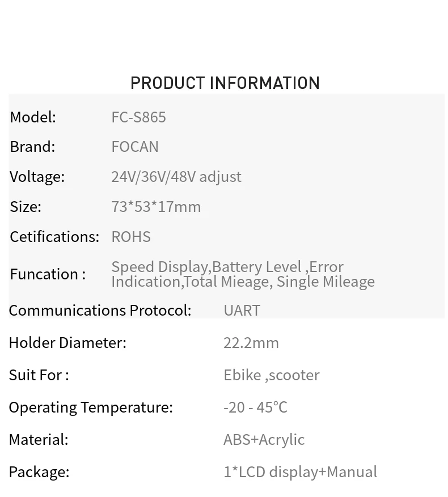Click the Model label
The width and height of the screenshot is (448, 497).
[33, 117]
